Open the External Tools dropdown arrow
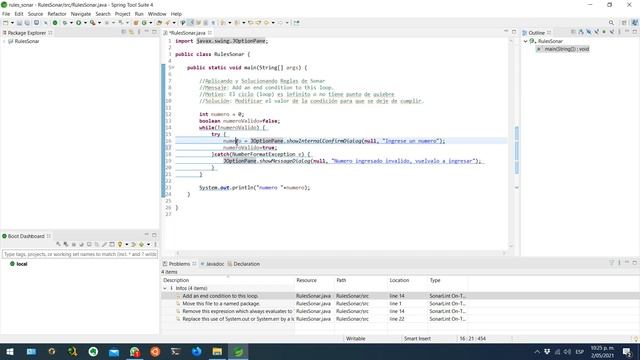The image size is (640, 360). [x=99, y=23]
